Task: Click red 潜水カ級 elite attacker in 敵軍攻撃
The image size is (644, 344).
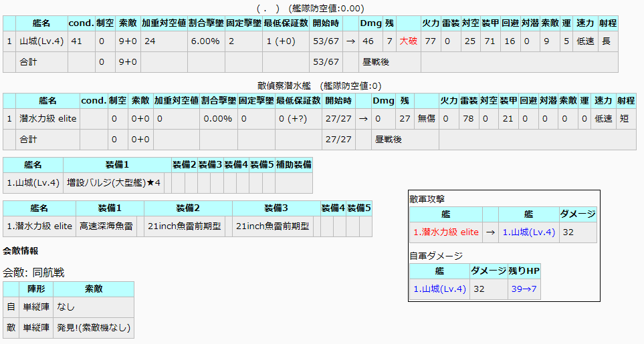Action: point(446,232)
